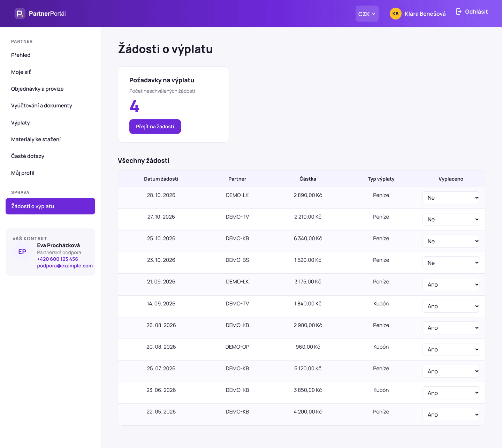Click the Částka column header

(308, 179)
